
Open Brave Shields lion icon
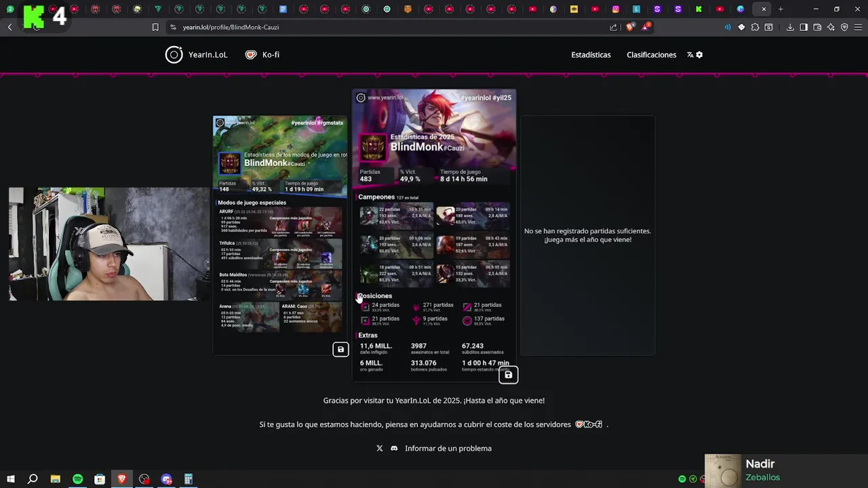point(630,27)
